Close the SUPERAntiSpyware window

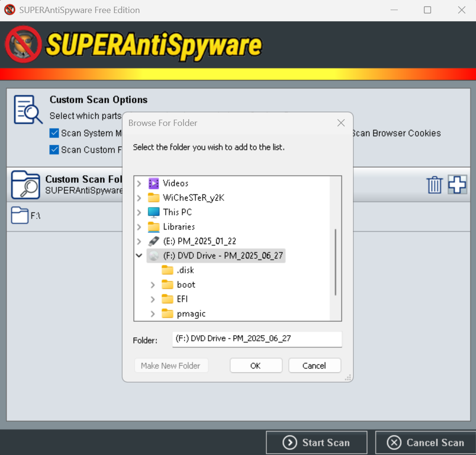click(462, 10)
